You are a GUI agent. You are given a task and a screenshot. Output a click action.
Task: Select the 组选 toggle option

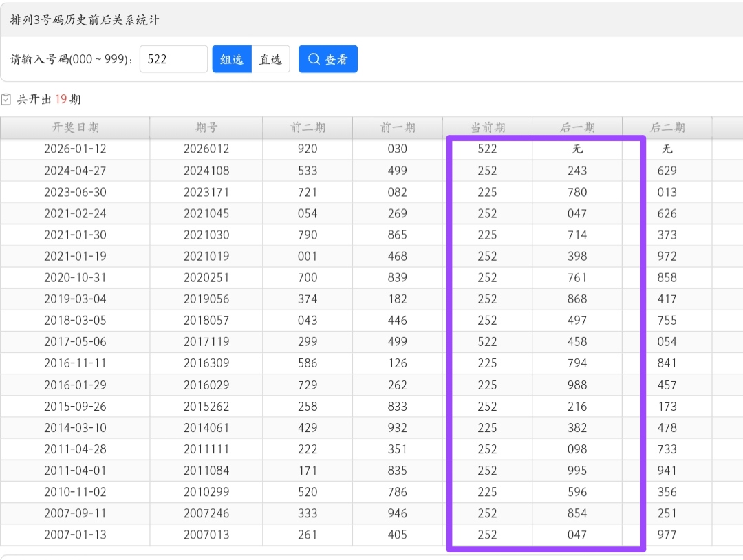click(232, 59)
